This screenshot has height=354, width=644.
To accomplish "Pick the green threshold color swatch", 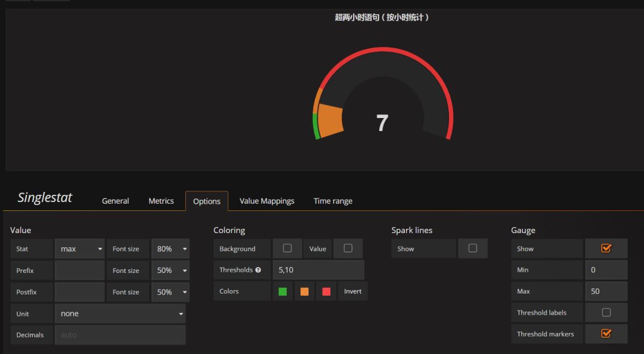I will pyautogui.click(x=283, y=291).
